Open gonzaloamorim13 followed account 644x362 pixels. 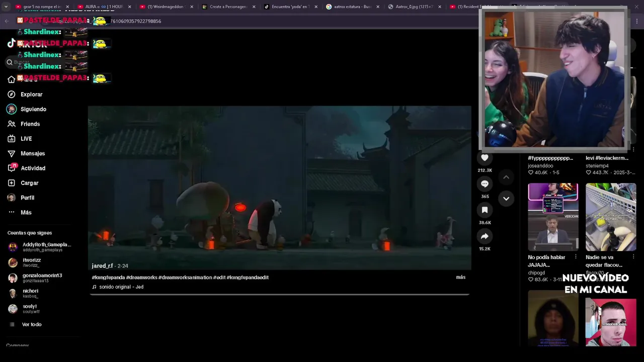(35, 278)
